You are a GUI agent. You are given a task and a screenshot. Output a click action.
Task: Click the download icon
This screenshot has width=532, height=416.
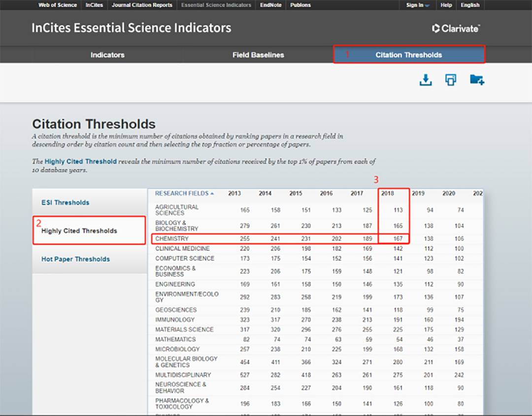426,80
